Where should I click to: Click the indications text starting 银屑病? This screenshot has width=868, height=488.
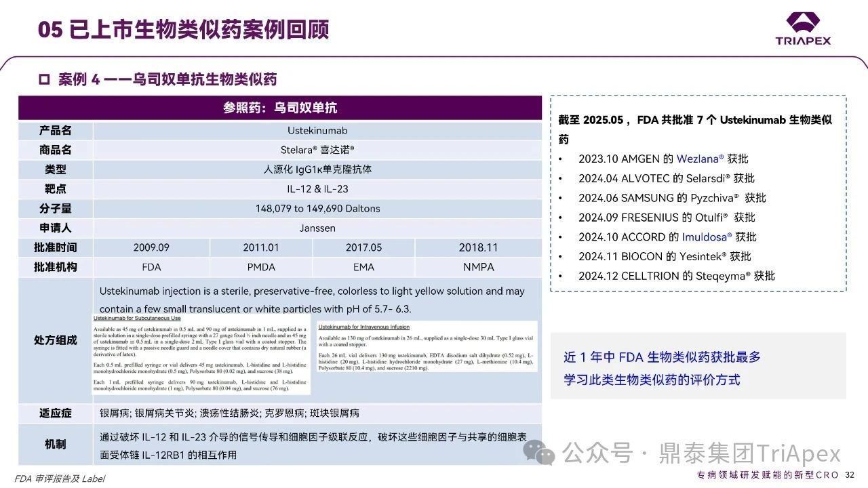coord(229,413)
